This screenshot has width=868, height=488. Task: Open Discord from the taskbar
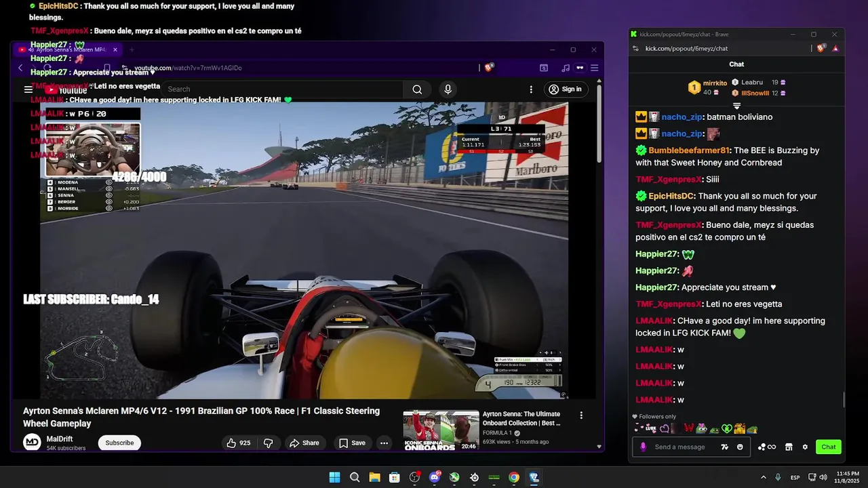pos(435,477)
